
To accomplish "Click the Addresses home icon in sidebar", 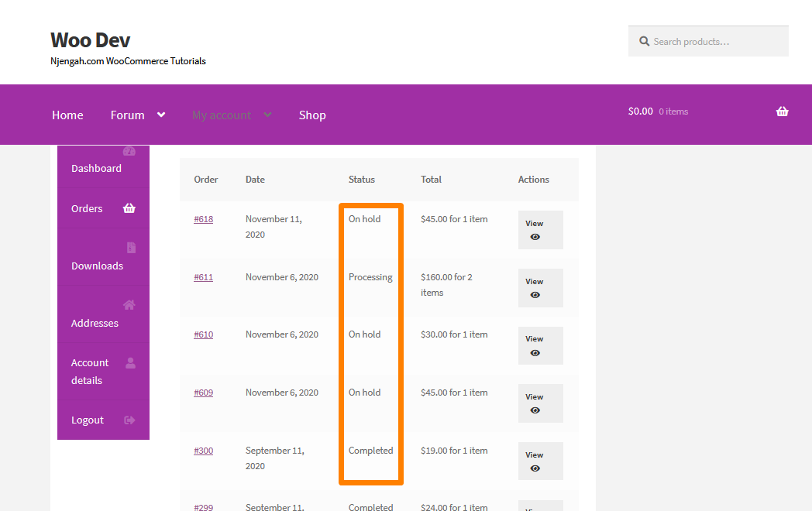I will tap(129, 305).
